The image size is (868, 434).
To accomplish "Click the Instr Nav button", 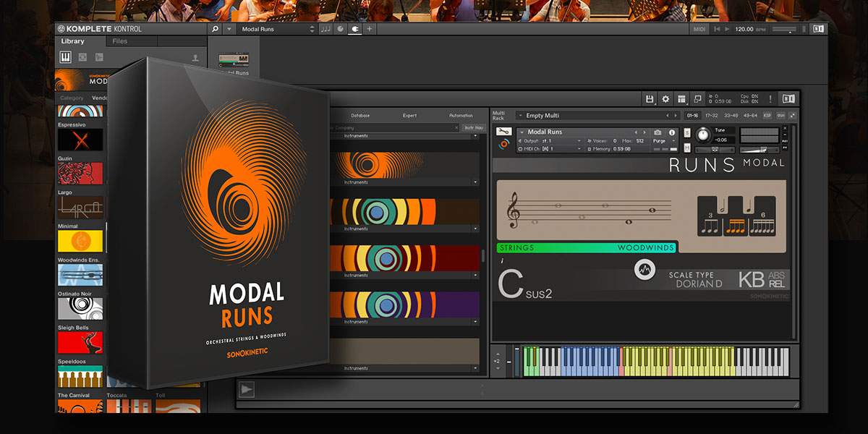I will 474,127.
